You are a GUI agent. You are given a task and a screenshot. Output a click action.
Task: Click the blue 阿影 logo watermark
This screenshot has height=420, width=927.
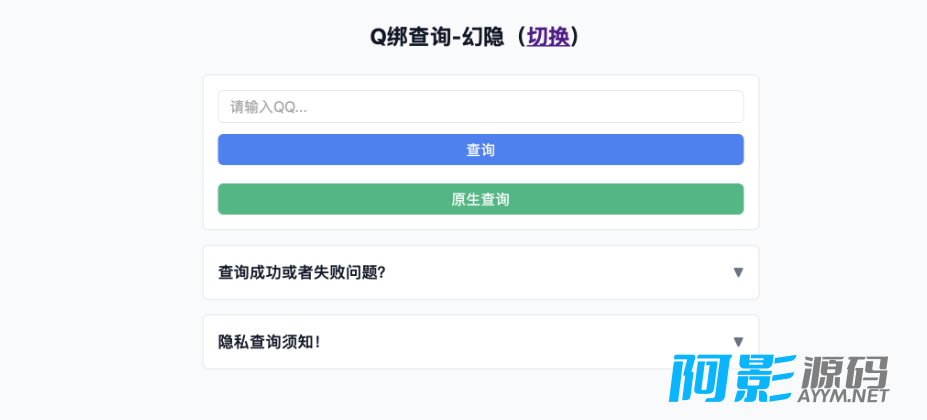(x=732, y=379)
